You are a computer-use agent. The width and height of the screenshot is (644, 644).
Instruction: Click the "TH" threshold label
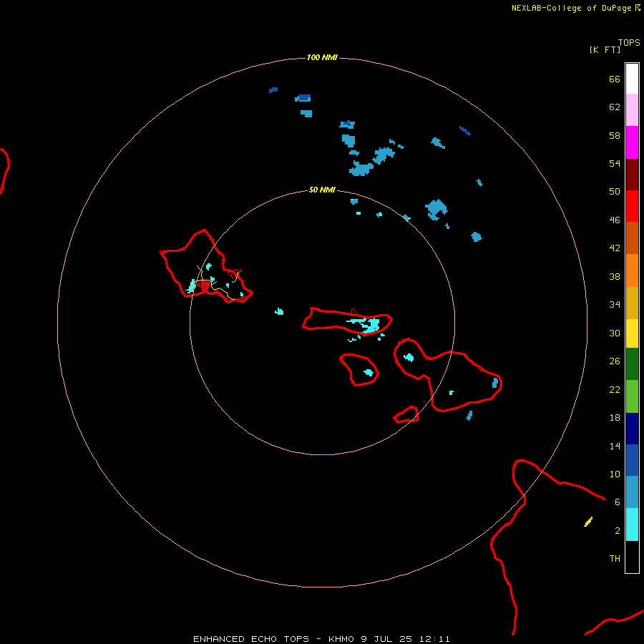coord(615,559)
